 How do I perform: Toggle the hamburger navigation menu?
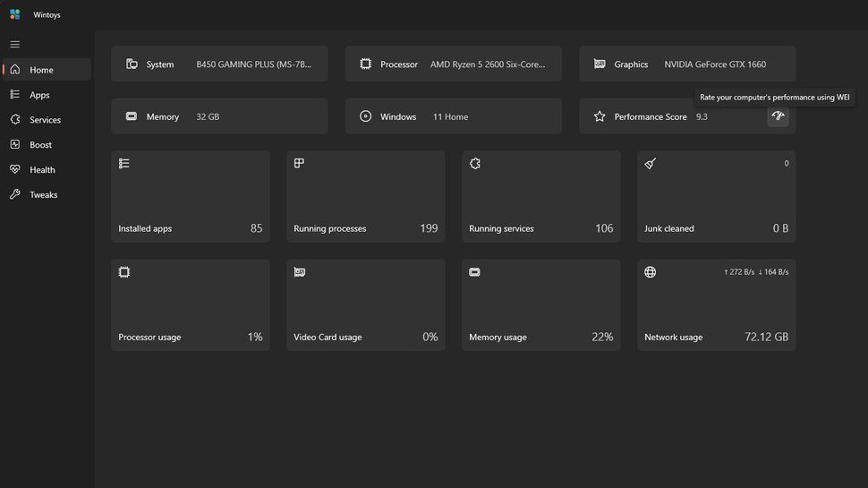click(15, 44)
